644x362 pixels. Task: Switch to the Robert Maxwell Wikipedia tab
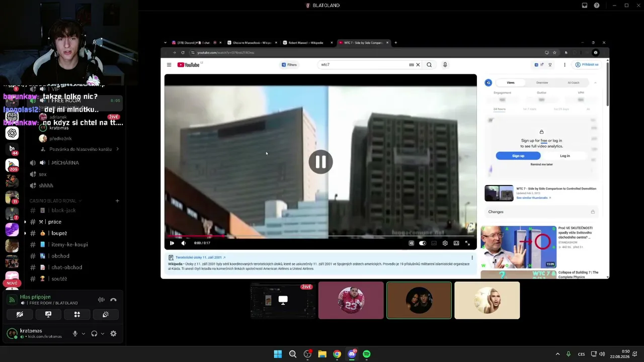[307, 43]
